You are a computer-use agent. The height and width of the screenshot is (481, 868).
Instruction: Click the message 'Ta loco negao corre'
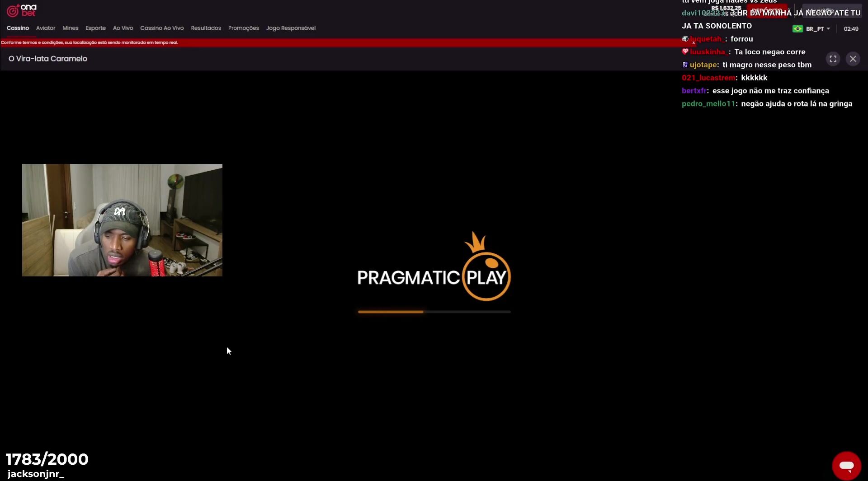pyautogui.click(x=769, y=52)
